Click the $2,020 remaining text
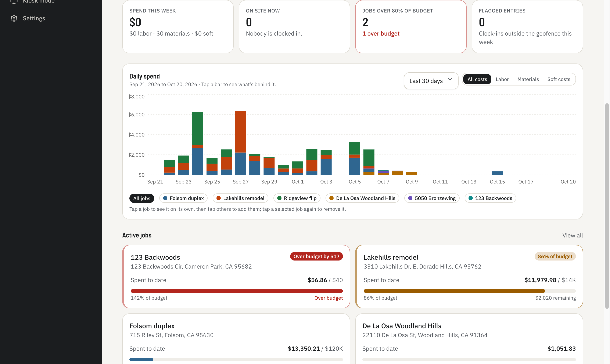The height and width of the screenshot is (364, 610). pyautogui.click(x=555, y=298)
